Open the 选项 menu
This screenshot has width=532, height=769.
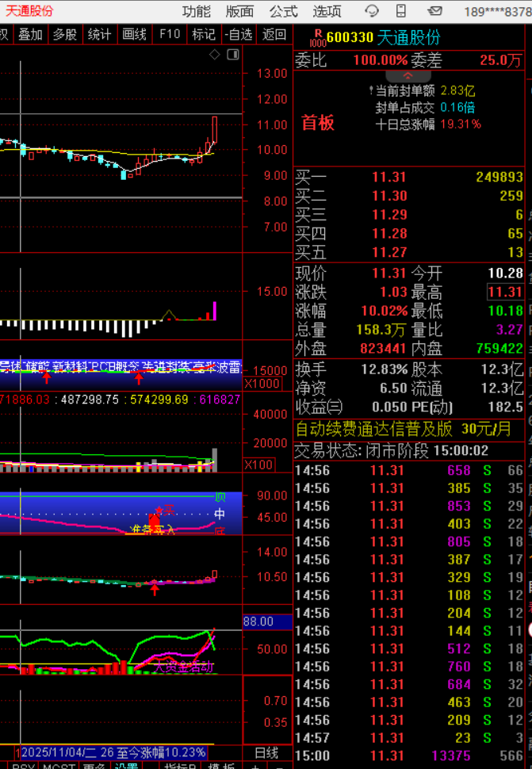(x=327, y=11)
